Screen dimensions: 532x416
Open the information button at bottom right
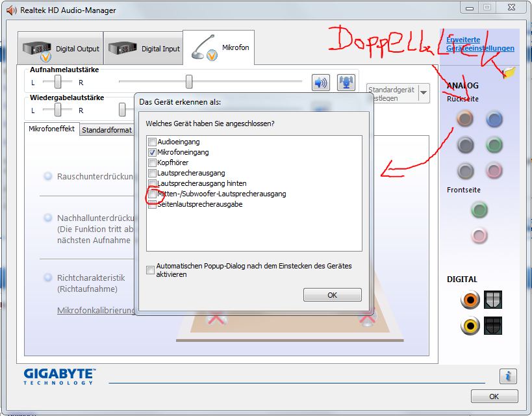point(508,376)
